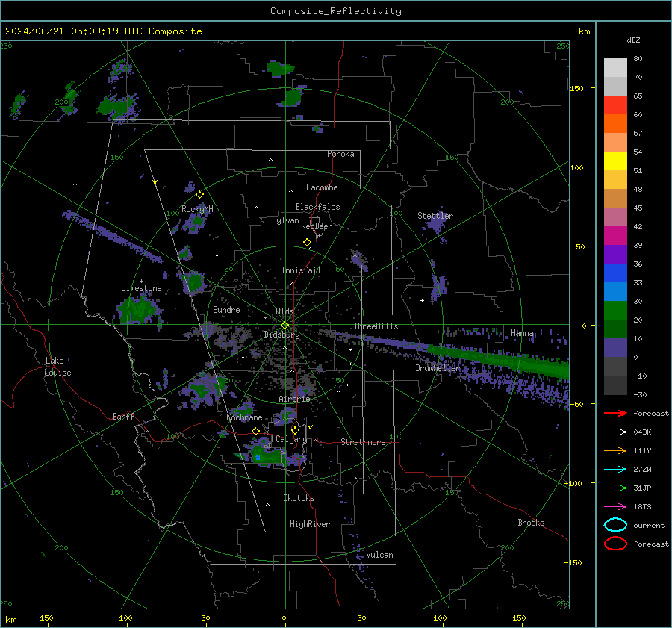Click the yellow radar-site diamond at Olds

pyautogui.click(x=284, y=326)
